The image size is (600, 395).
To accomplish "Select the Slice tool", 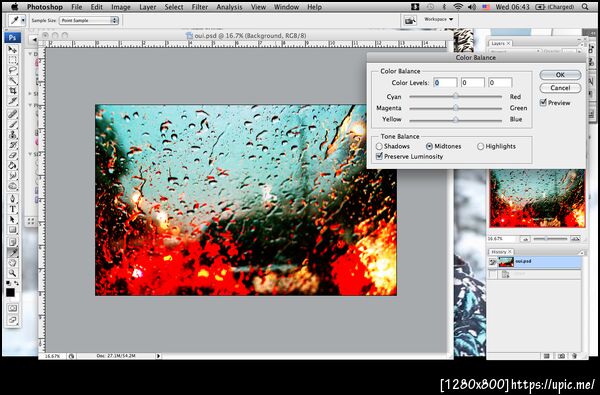I will (x=13, y=101).
